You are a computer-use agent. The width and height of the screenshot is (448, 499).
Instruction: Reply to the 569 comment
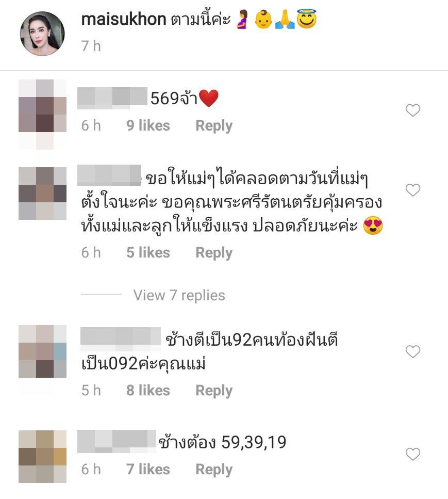(214, 126)
